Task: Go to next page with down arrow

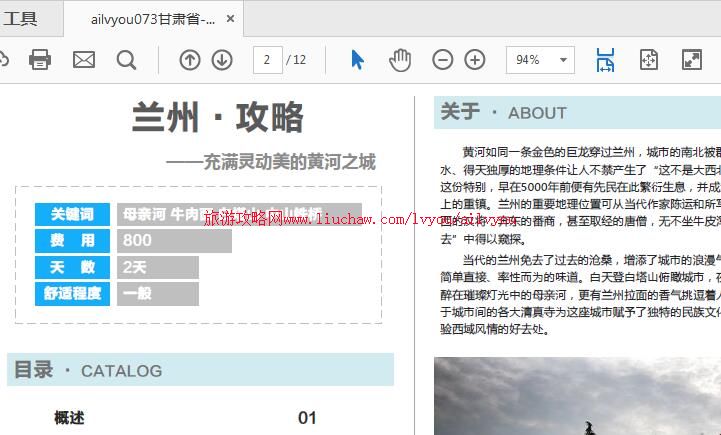Action: [222, 60]
